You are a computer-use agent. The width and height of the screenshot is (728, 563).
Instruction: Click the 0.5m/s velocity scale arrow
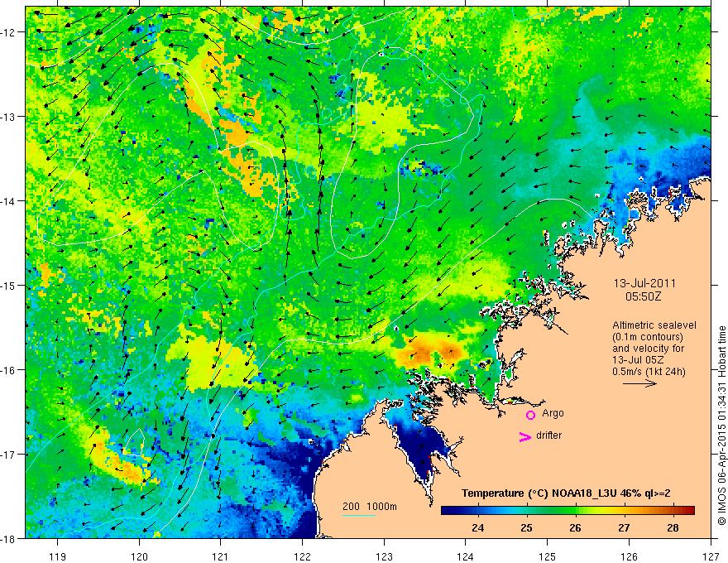[x=639, y=383]
